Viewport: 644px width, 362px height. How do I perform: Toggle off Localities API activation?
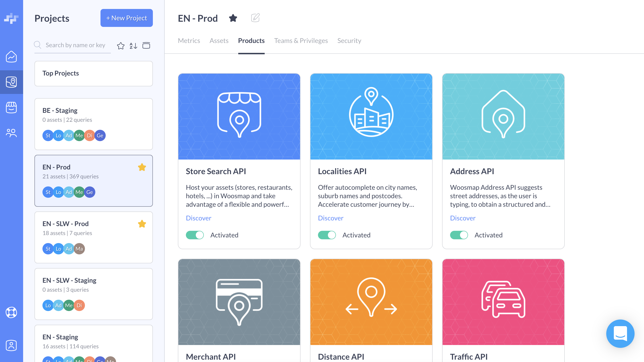[x=327, y=235]
